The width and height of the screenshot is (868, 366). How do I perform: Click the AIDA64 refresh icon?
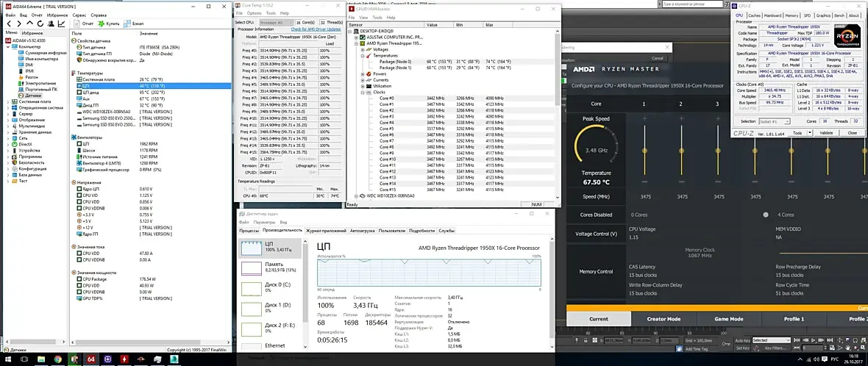tap(40, 24)
